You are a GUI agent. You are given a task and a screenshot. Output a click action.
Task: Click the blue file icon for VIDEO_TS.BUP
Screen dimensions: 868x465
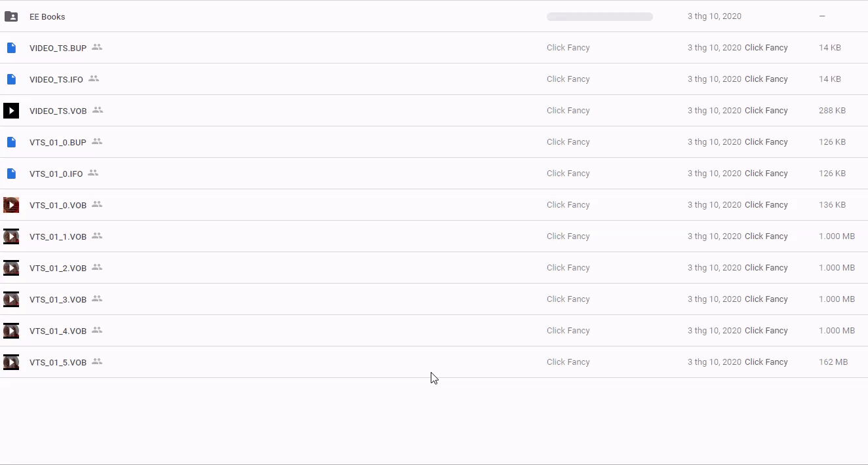coord(11,48)
